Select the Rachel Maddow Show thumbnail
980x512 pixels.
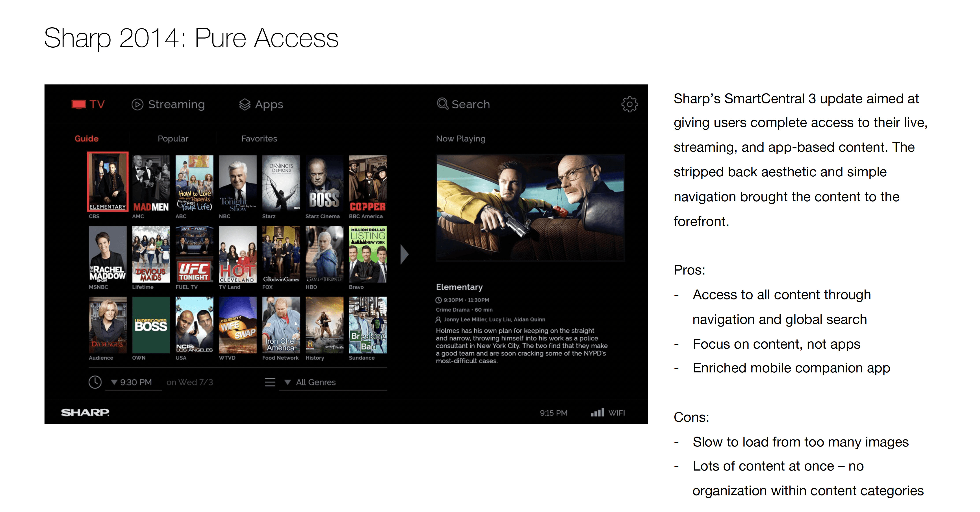click(108, 254)
